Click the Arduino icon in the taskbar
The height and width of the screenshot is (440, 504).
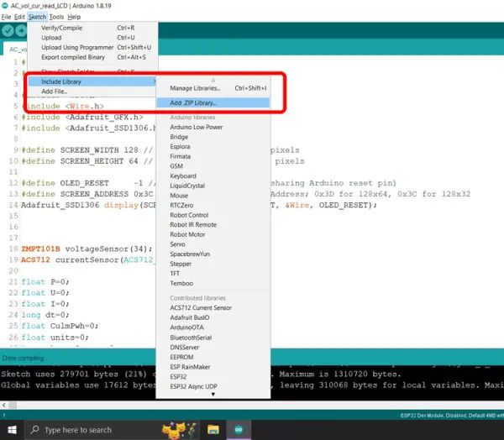[239, 430]
